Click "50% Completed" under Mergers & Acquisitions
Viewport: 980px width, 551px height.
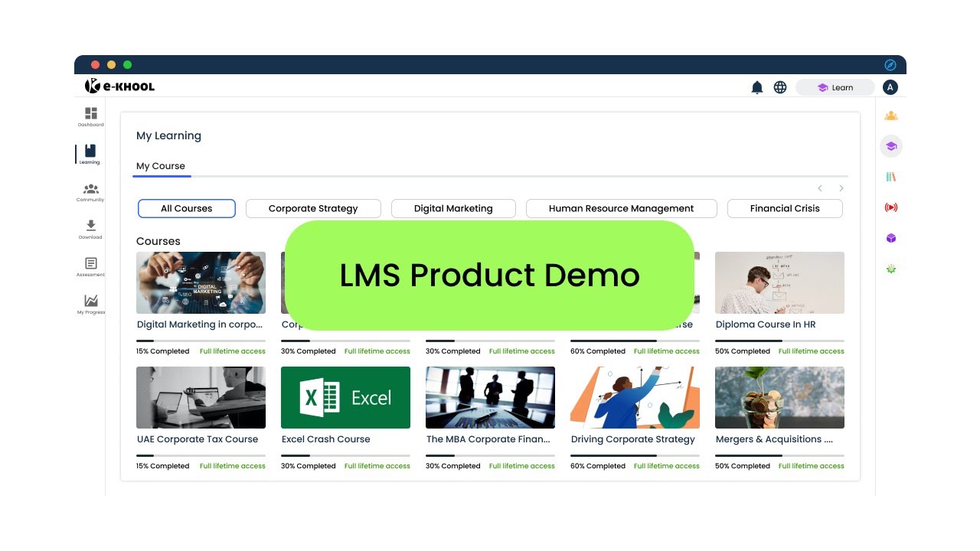click(743, 466)
